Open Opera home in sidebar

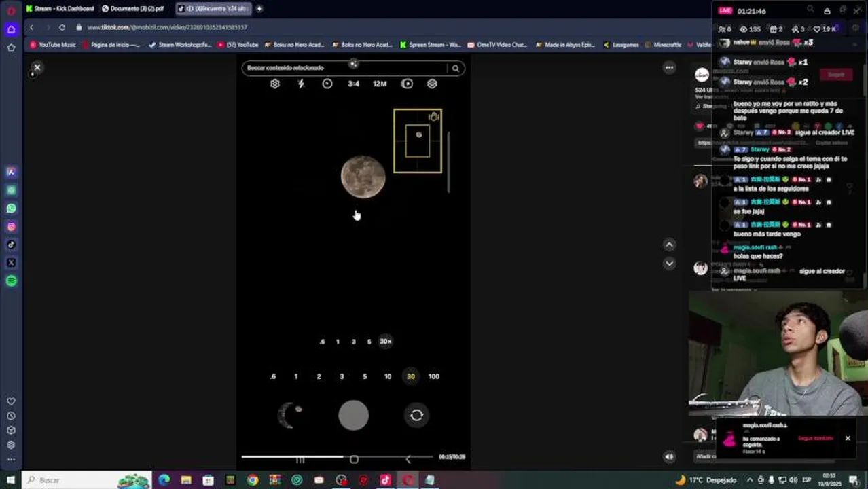click(11, 29)
